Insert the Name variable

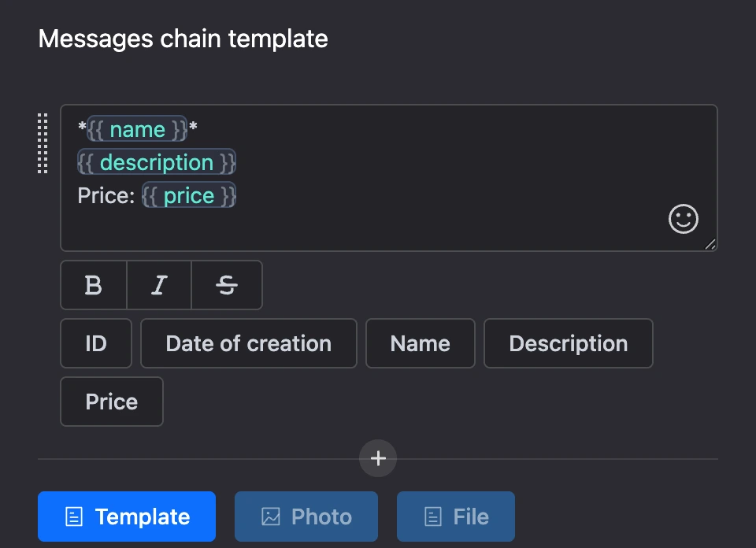pyautogui.click(x=421, y=343)
